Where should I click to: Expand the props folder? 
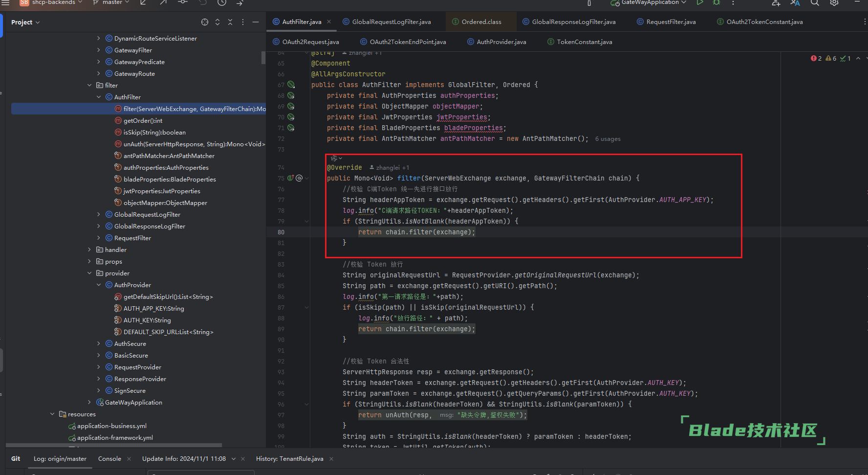(89, 261)
